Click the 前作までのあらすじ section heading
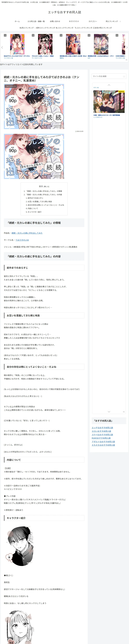 [x=44, y=268]
